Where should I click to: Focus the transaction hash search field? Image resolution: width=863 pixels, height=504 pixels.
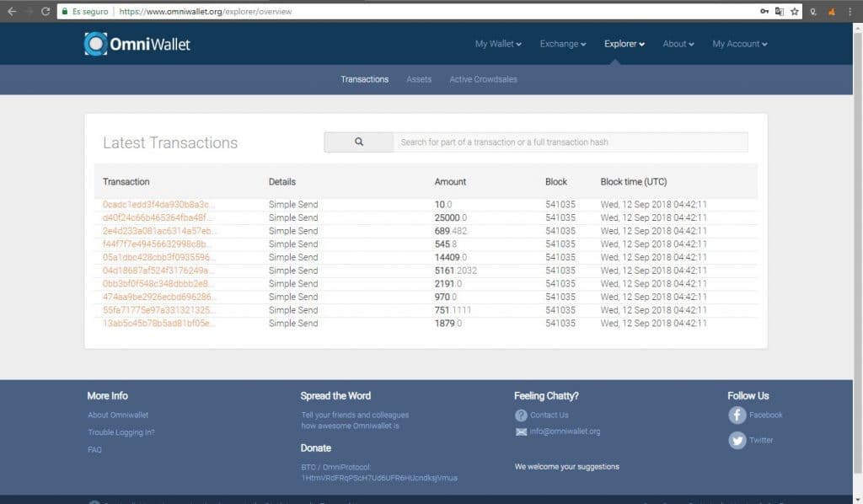(571, 142)
